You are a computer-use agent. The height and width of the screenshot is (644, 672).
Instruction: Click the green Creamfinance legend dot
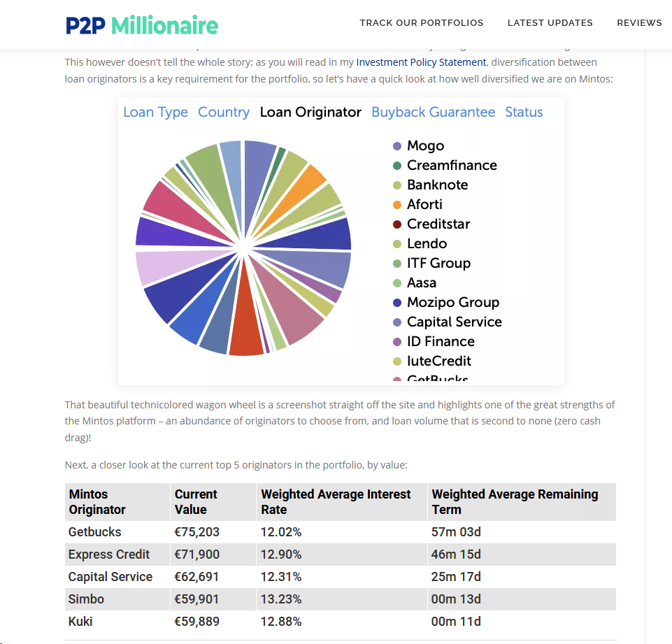[397, 166]
